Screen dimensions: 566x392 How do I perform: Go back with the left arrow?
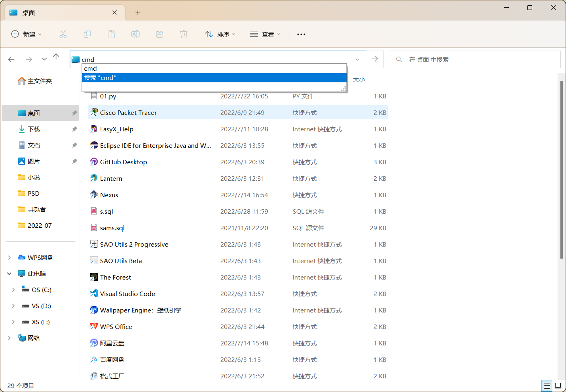pyautogui.click(x=11, y=59)
